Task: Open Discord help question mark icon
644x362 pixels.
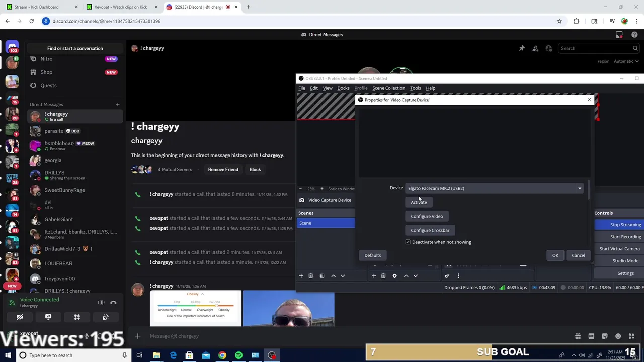Action: [x=634, y=35]
